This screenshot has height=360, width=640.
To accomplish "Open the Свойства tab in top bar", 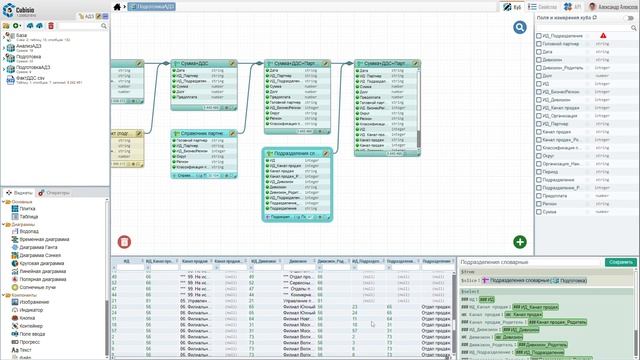I will pyautogui.click(x=542, y=7).
